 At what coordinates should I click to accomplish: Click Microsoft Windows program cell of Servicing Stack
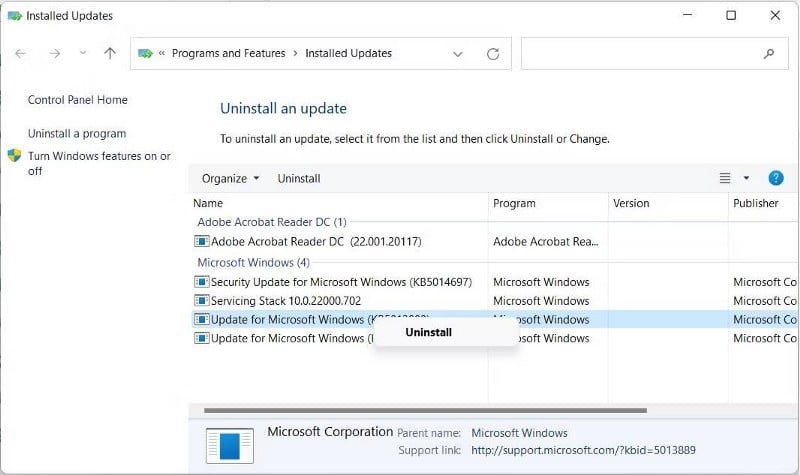point(541,301)
